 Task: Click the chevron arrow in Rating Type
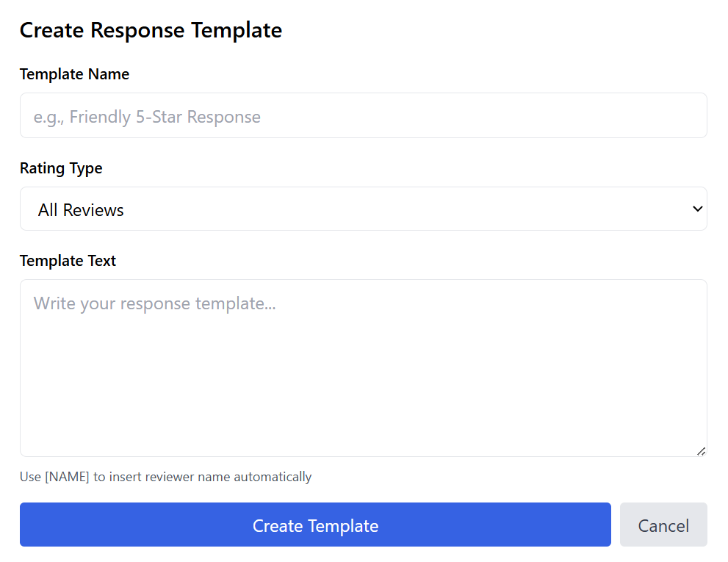click(697, 209)
